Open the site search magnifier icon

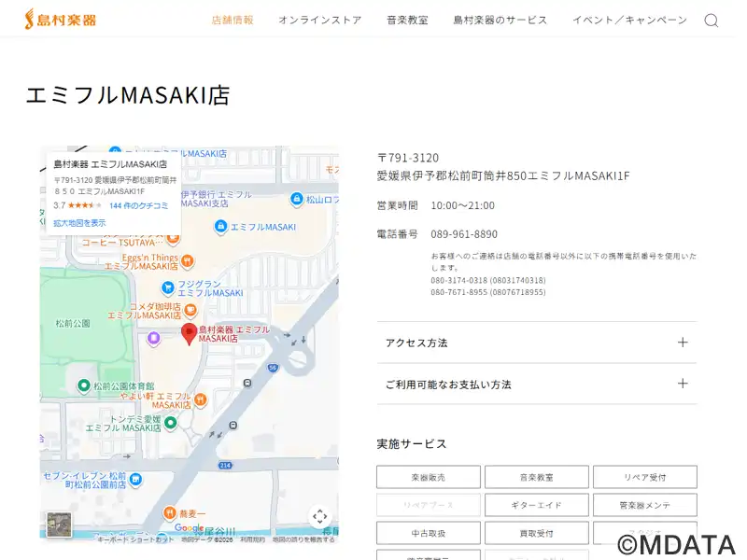(x=712, y=21)
